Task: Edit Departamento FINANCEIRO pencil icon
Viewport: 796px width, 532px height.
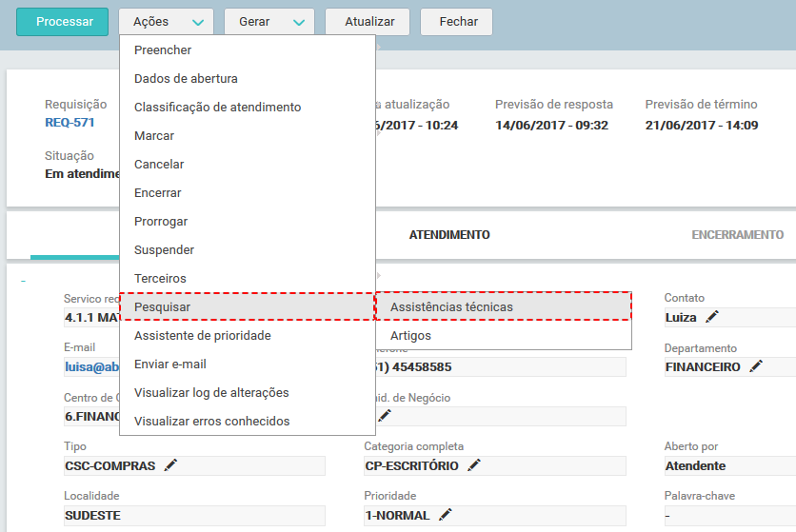Action: [756, 366]
